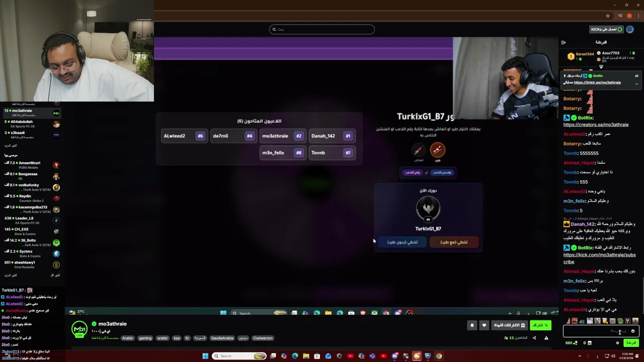Open Raydin recommended channel
The height and width of the screenshot is (362, 644).
pos(32,198)
